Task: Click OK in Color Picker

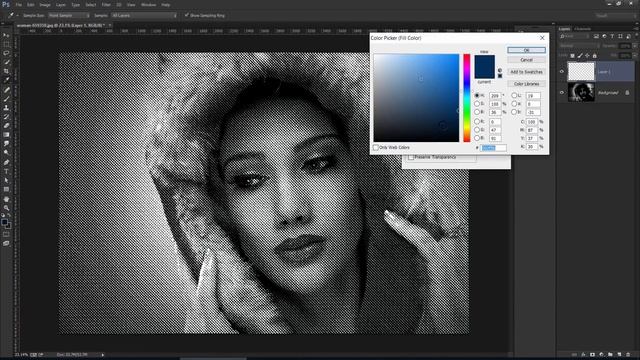Action: point(526,50)
